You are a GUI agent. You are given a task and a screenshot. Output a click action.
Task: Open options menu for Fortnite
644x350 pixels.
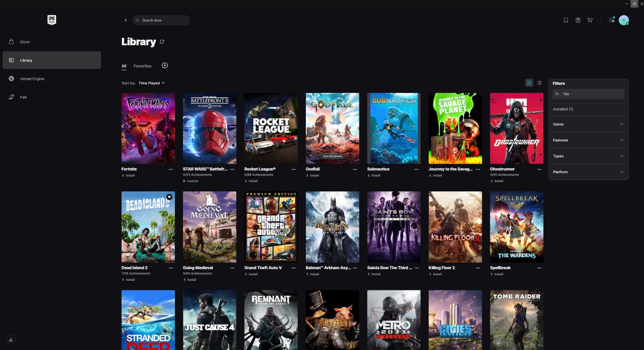171,169
